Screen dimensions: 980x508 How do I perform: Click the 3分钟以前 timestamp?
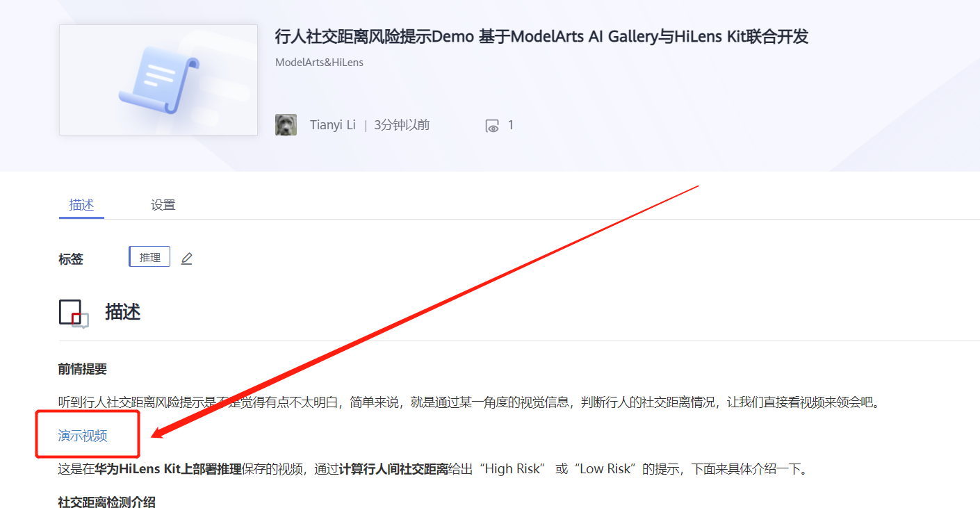point(402,125)
